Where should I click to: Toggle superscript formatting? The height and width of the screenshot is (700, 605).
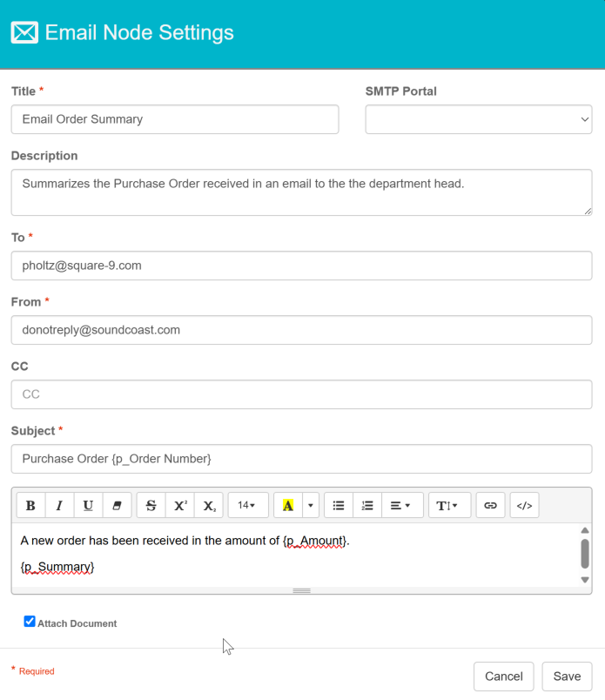click(x=180, y=506)
